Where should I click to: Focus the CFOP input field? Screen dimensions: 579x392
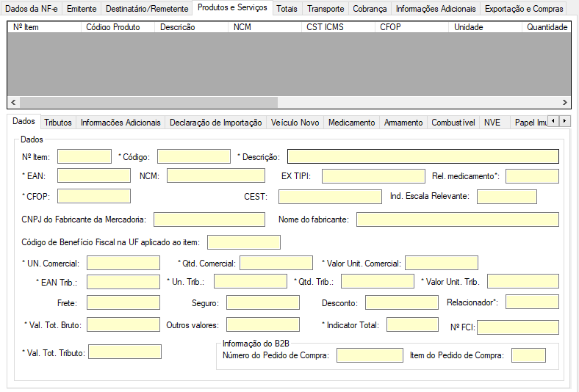coord(94,196)
